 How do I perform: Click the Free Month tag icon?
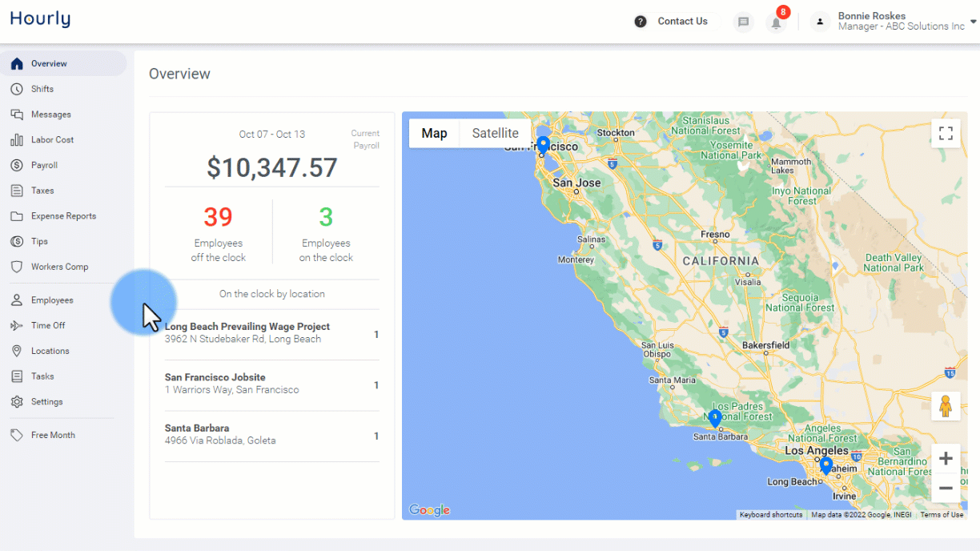(17, 435)
